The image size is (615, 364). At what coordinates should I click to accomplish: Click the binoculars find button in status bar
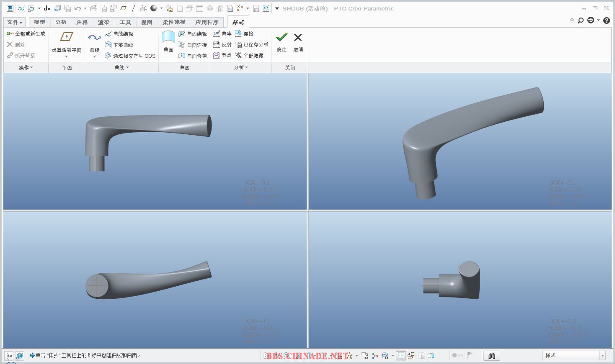click(492, 356)
